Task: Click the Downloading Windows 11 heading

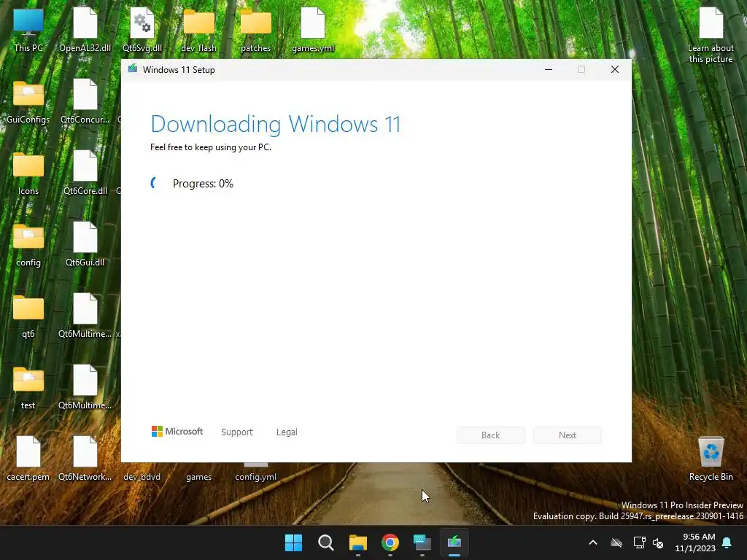Action: pyautogui.click(x=275, y=124)
